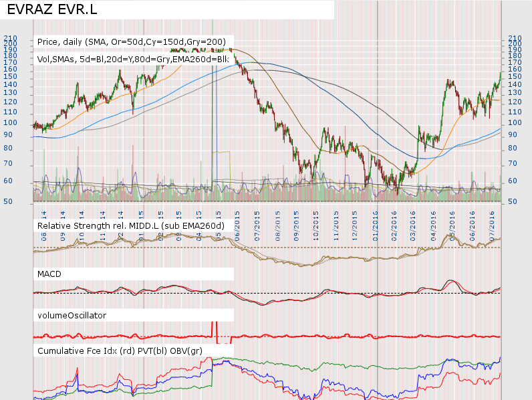This screenshot has width=532, height=400.
Task: Click the 12/2015 date axis label
Action: (355, 226)
